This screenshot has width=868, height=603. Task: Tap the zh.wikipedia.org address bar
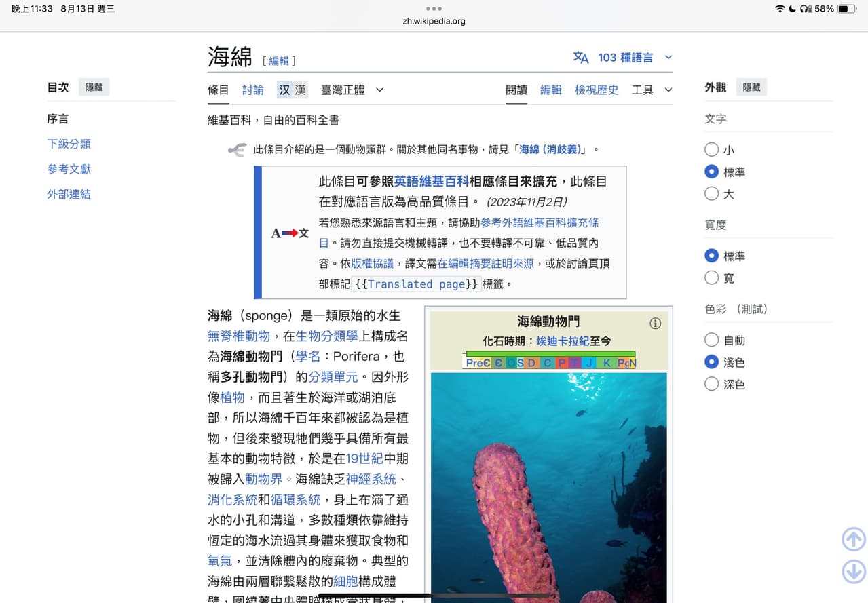[x=434, y=21]
